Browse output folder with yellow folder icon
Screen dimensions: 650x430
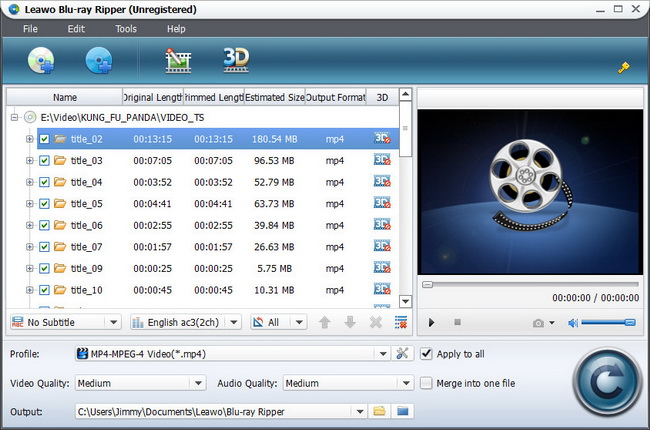[x=379, y=411]
